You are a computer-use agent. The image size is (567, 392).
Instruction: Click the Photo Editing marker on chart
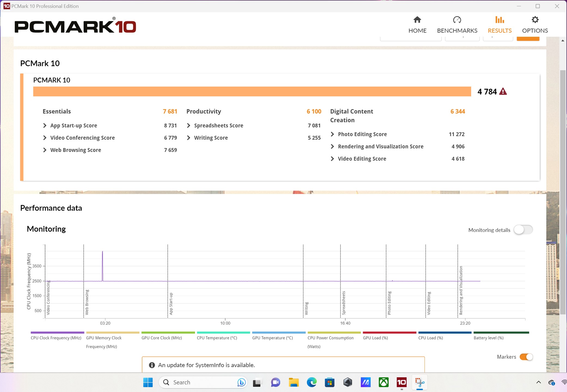click(389, 303)
